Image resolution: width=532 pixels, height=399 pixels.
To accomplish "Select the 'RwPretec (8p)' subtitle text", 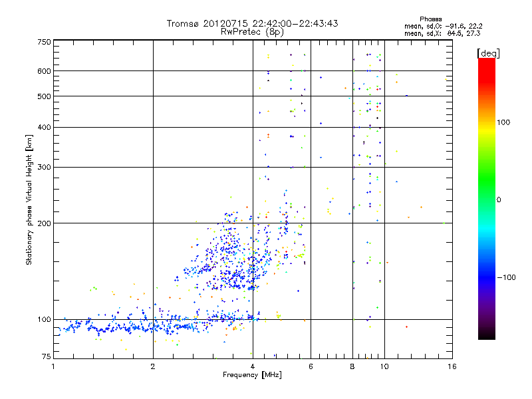I will click(252, 32).
